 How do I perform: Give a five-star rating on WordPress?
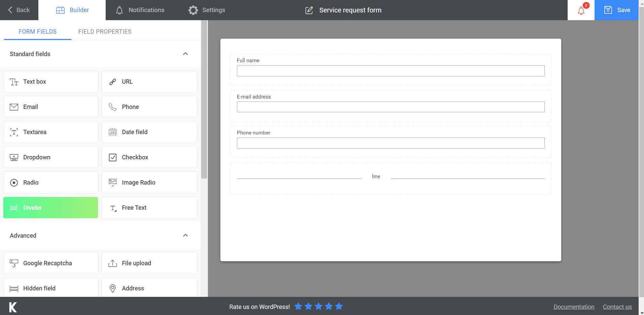pyautogui.click(x=339, y=306)
